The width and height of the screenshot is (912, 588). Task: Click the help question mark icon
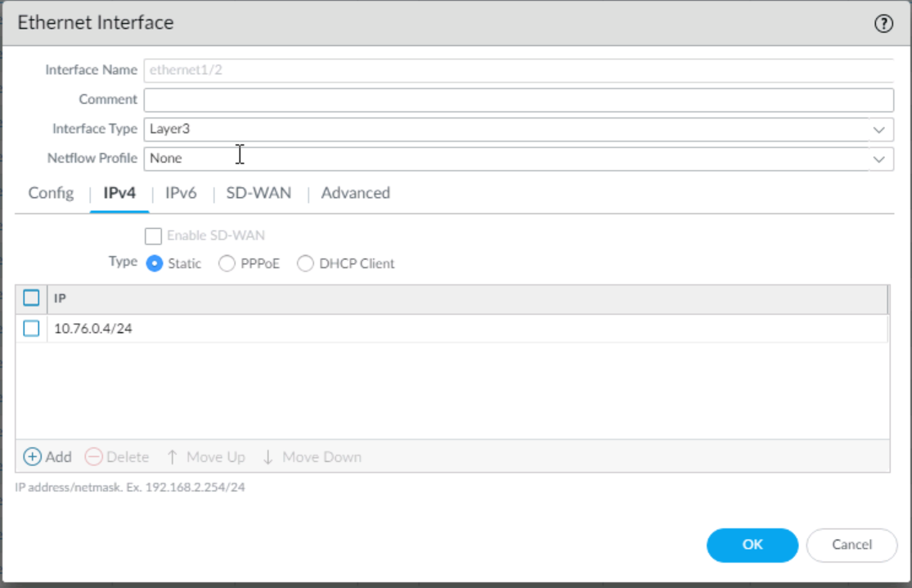pyautogui.click(x=883, y=24)
